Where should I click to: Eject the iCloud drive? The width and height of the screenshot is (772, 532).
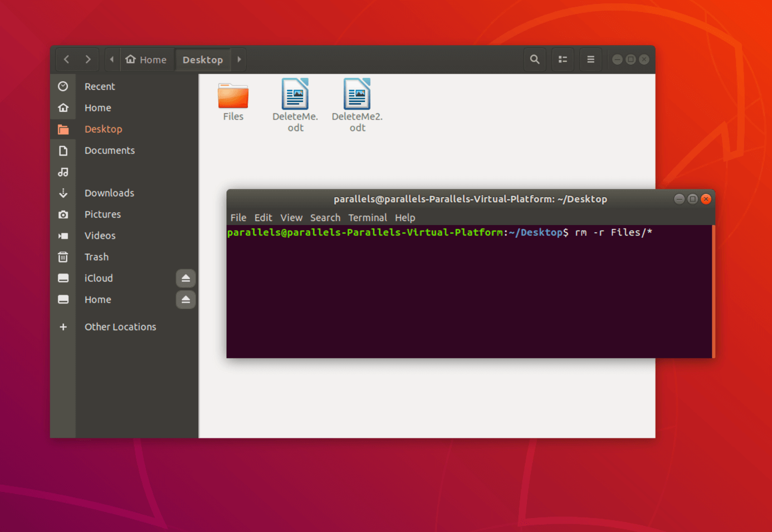point(185,278)
